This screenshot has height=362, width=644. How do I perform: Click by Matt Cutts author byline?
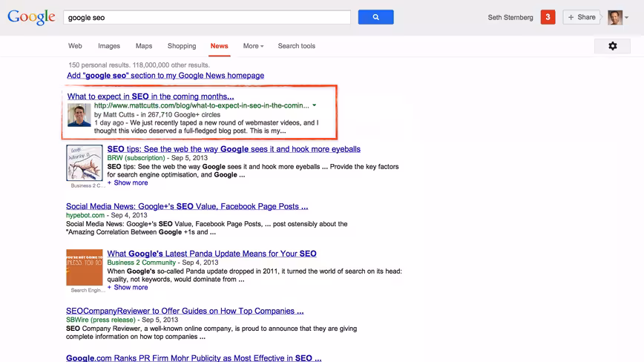[x=114, y=114]
